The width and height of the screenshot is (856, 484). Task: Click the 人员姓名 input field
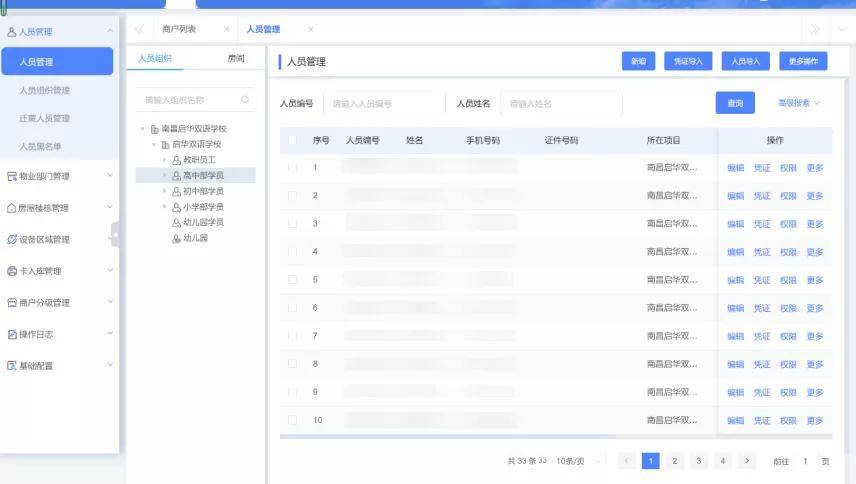point(561,103)
